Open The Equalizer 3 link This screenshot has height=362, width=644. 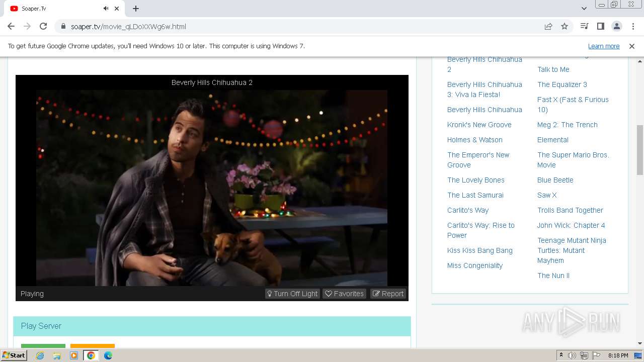coord(562,84)
